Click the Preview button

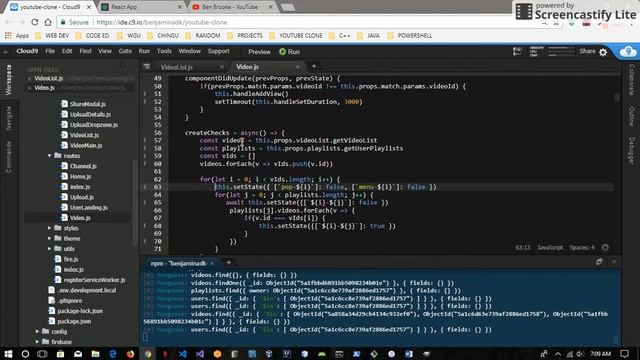259,52
